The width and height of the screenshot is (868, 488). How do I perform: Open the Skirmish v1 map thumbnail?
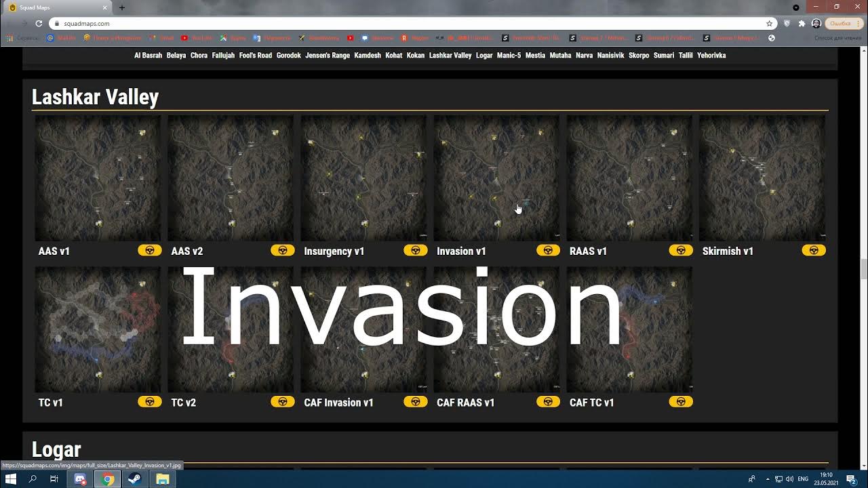click(762, 178)
